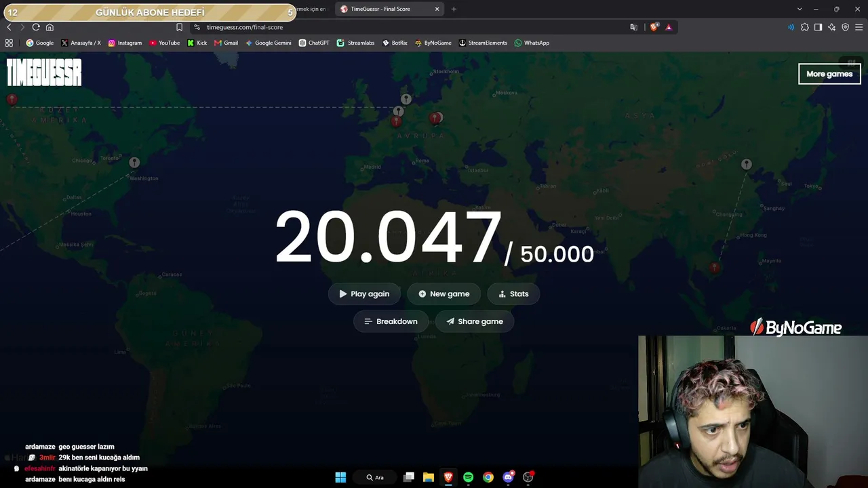
Task: Open the Gmail bookmark
Action: (x=226, y=43)
